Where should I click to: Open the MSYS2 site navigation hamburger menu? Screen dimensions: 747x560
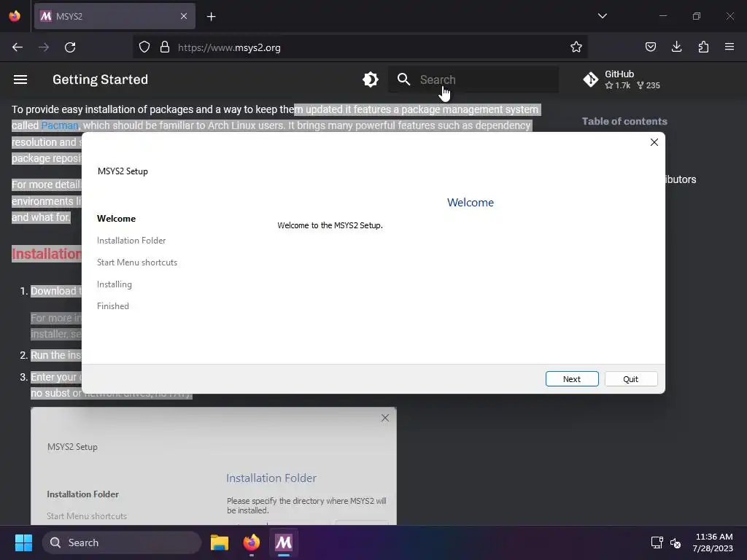[x=20, y=79]
